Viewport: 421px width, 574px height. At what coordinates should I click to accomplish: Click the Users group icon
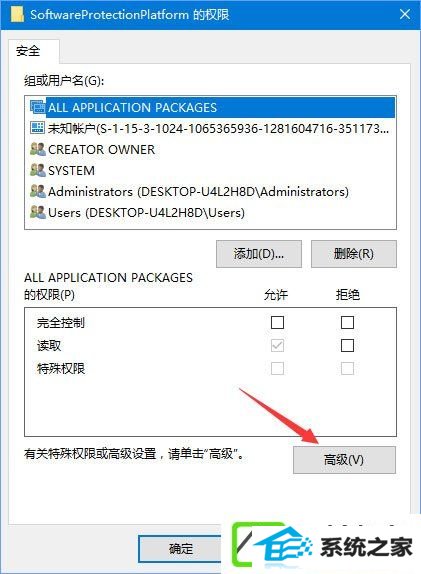click(37, 212)
